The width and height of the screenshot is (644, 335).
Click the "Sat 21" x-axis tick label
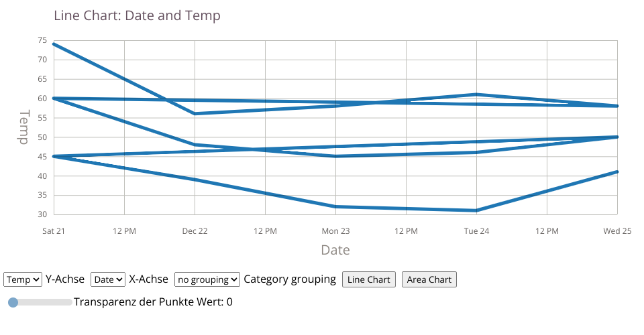point(54,231)
